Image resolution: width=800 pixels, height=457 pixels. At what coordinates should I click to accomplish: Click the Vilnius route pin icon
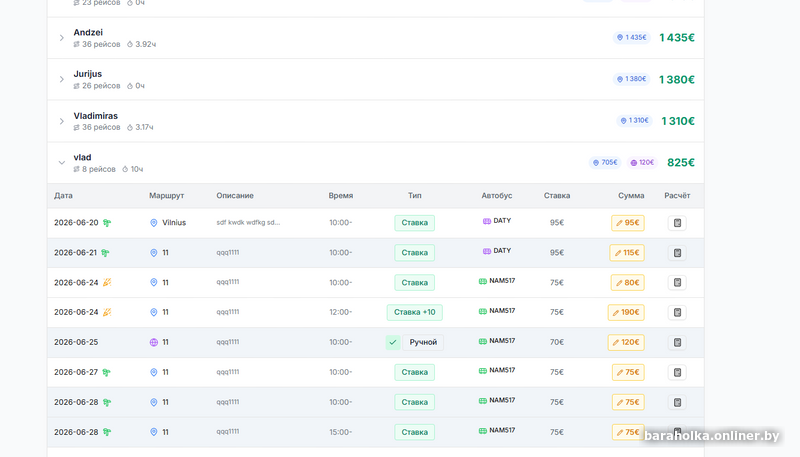(x=154, y=223)
